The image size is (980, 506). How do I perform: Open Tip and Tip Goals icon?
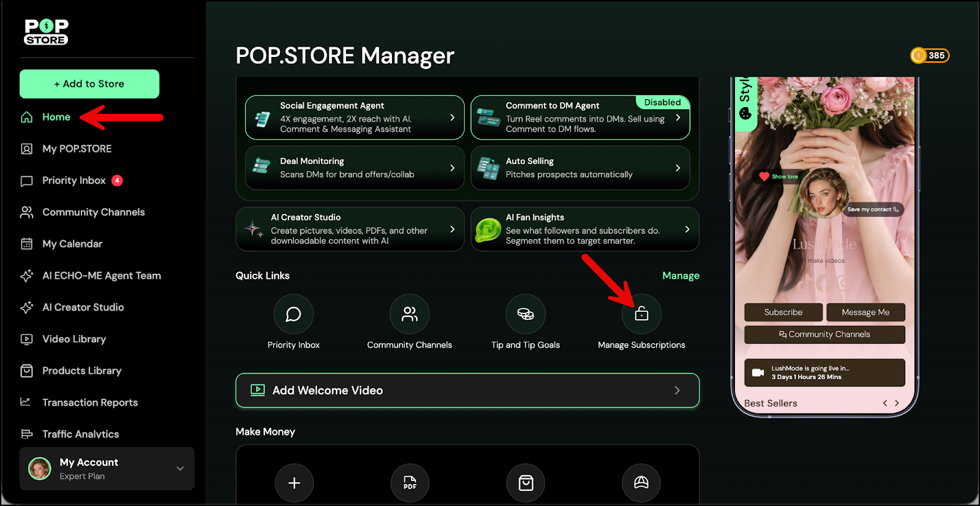coord(526,314)
